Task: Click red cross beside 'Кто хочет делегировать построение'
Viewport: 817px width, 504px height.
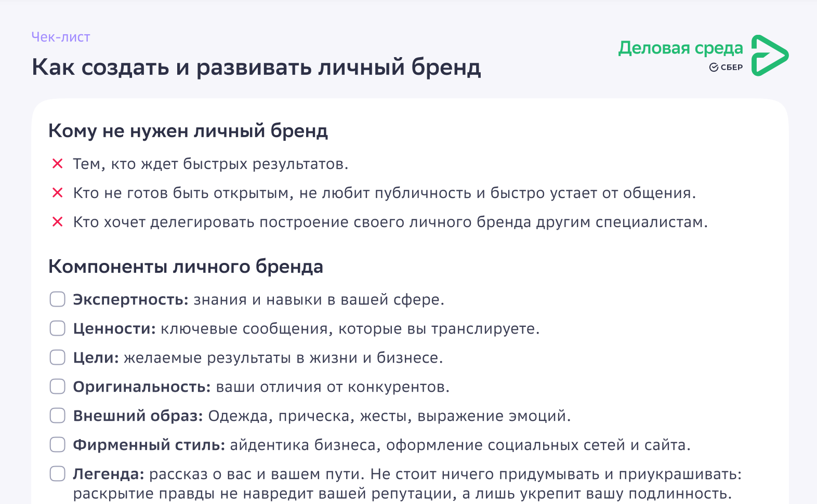Action: [x=57, y=222]
